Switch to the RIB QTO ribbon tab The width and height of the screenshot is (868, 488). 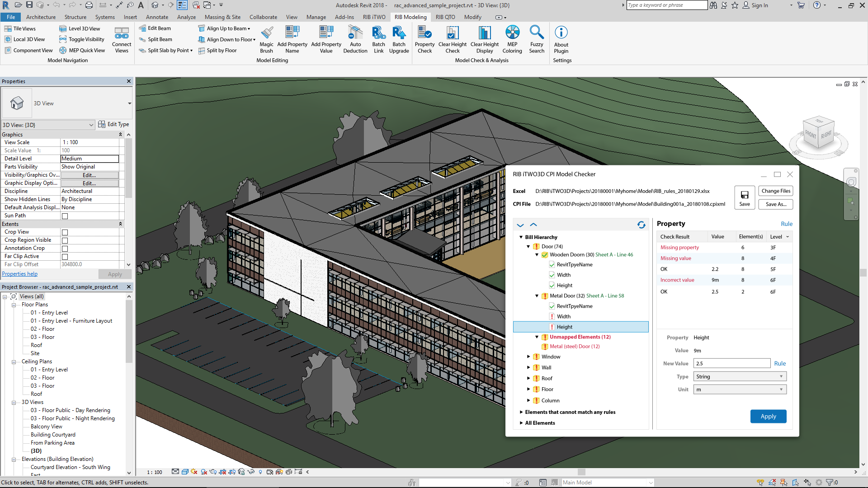click(x=445, y=17)
